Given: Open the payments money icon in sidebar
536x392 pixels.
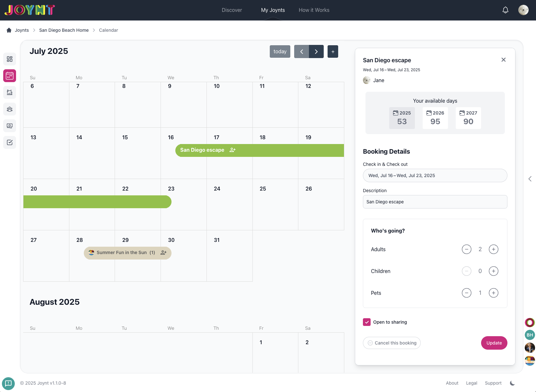Looking at the screenshot, I should [x=10, y=126].
